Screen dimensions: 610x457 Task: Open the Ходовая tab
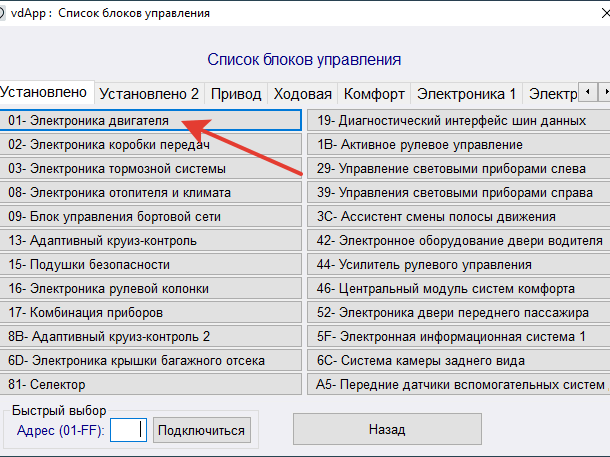(x=302, y=94)
